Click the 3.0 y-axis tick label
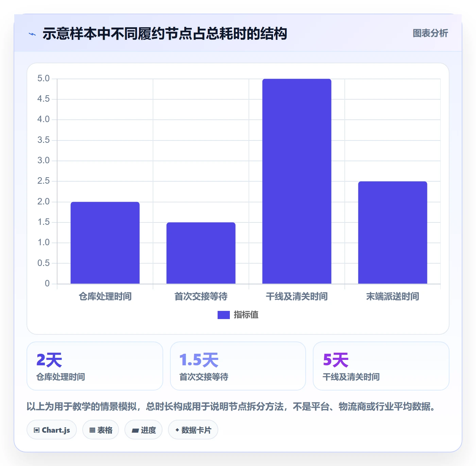476x466 pixels. pos(44,161)
